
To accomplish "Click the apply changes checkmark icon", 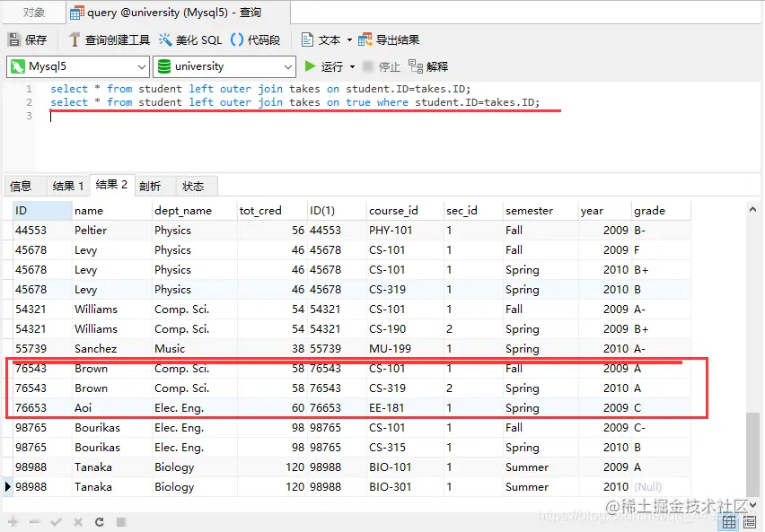I will click(x=56, y=522).
